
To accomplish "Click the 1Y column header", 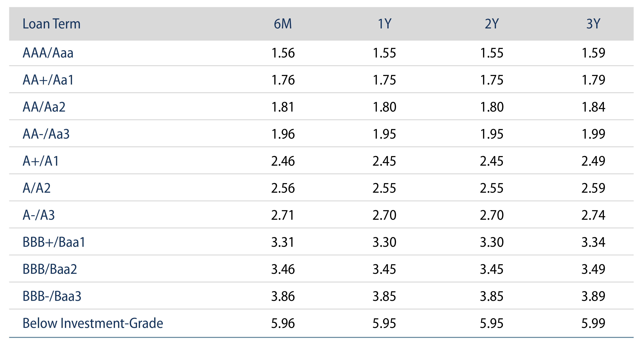I will pyautogui.click(x=385, y=24).
